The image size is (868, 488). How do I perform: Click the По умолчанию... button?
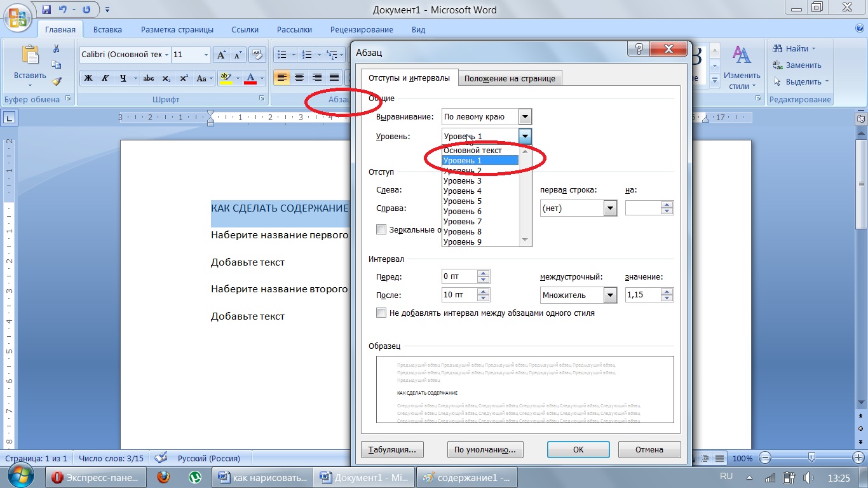[485, 449]
